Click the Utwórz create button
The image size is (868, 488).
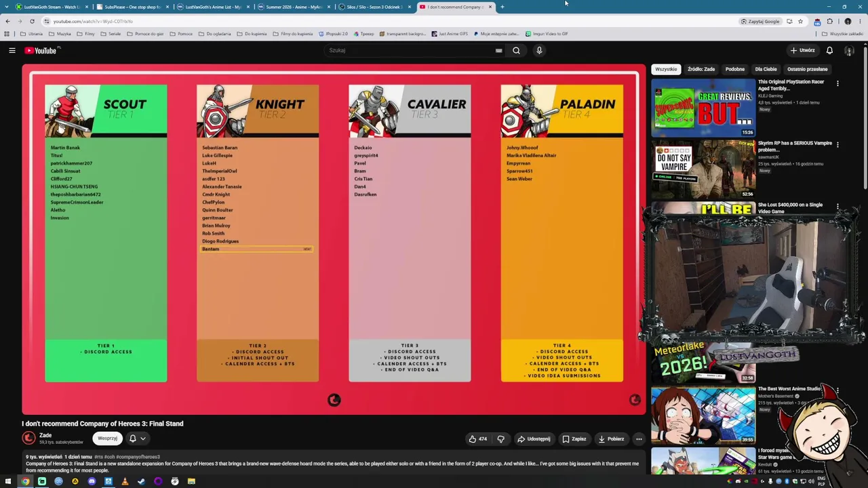click(x=802, y=50)
